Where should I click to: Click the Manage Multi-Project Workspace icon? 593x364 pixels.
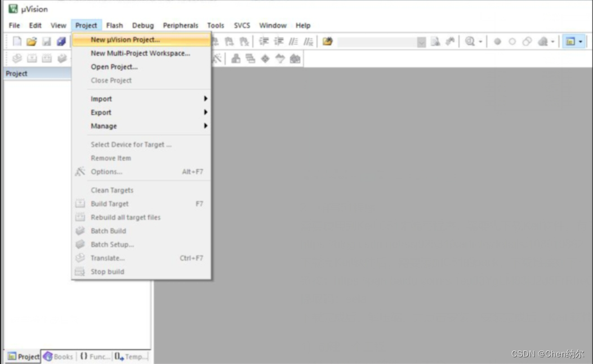click(251, 58)
